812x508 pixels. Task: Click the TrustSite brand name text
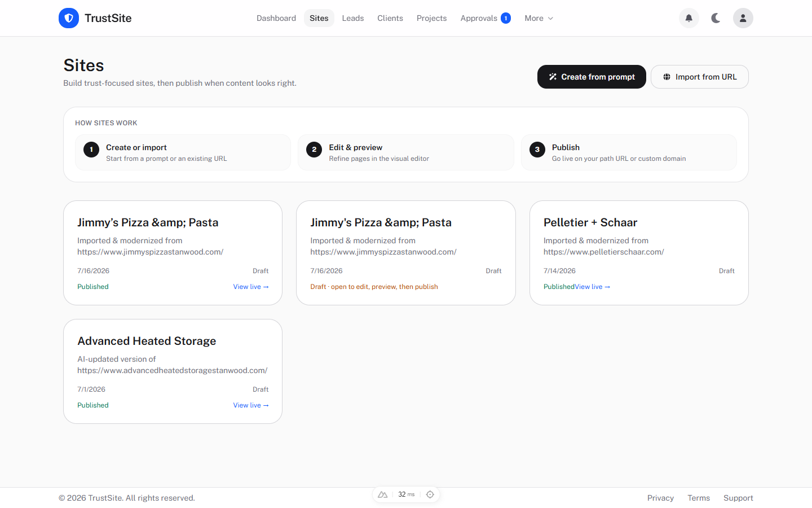pos(108,18)
